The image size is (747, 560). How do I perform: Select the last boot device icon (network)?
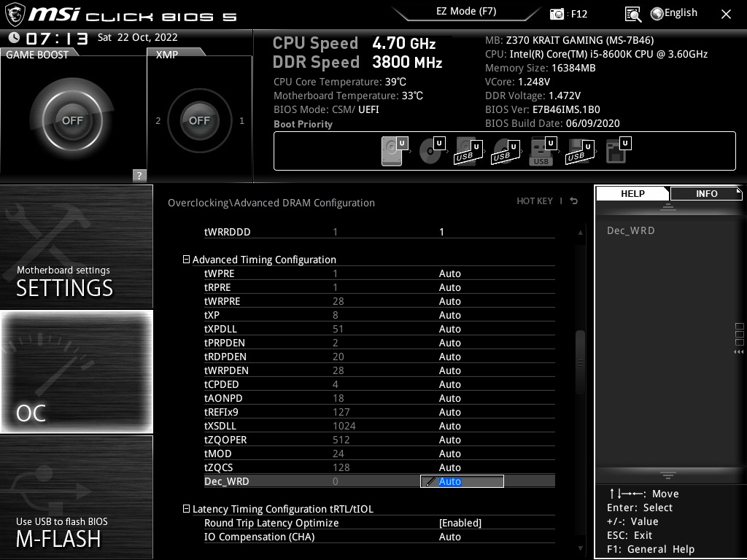click(x=618, y=151)
